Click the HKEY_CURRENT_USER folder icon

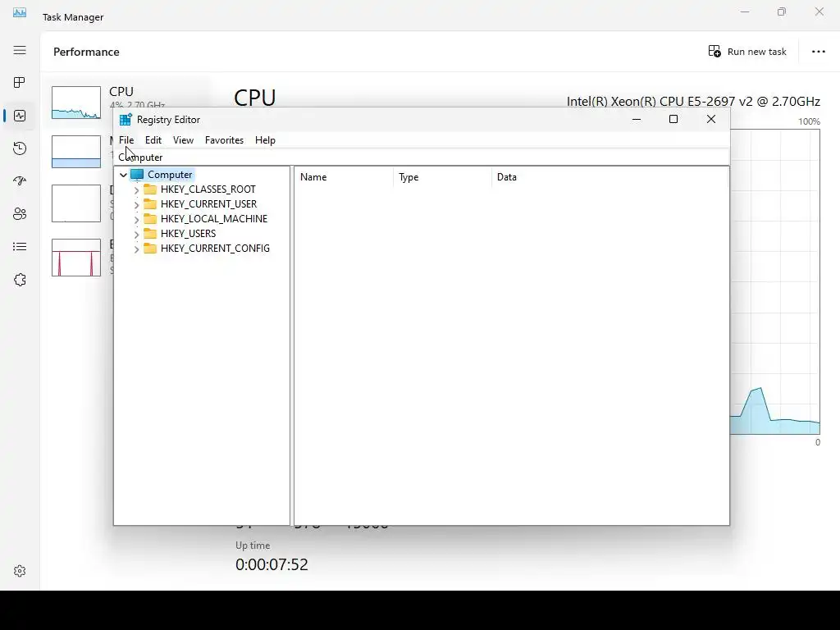tap(150, 204)
